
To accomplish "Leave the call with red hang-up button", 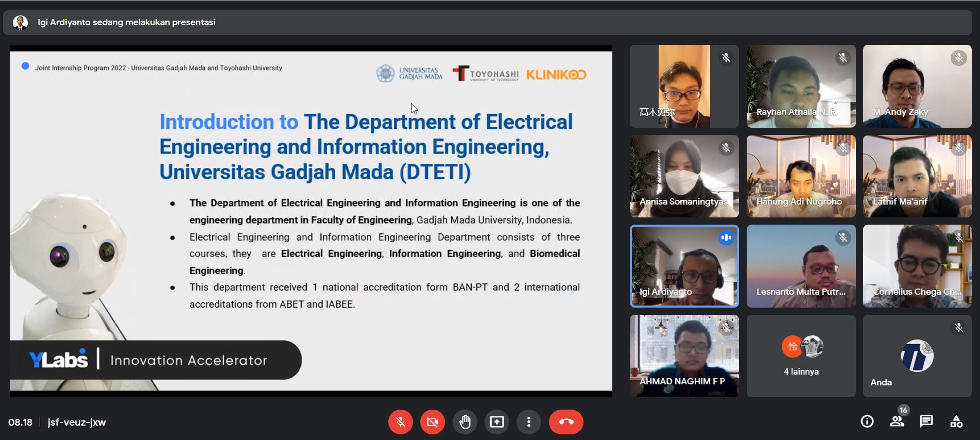I will 566,422.
